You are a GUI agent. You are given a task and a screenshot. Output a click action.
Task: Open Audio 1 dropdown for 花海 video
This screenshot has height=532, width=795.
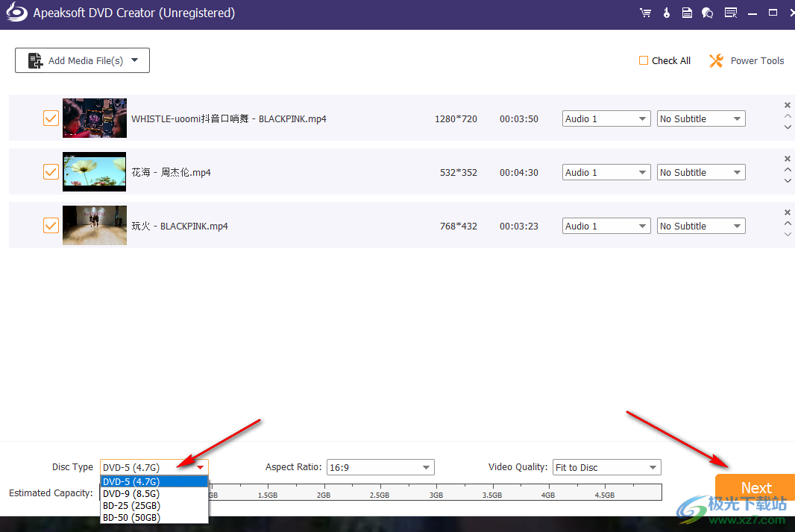[606, 172]
